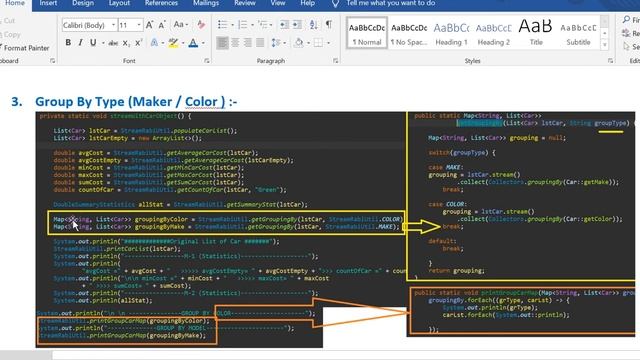This screenshot has width=640, height=360.
Task: Apply Numbering list icon
Action: click(x=242, y=24)
